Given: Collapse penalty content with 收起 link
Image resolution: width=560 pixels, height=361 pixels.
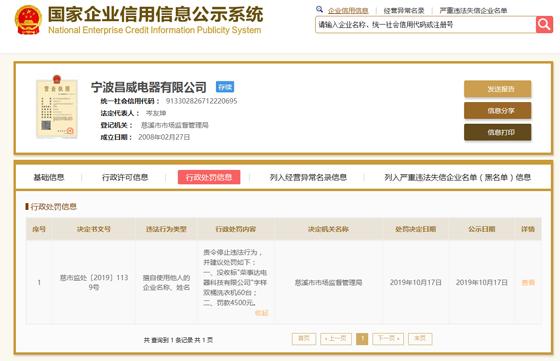Looking at the screenshot, I should pos(261,313).
